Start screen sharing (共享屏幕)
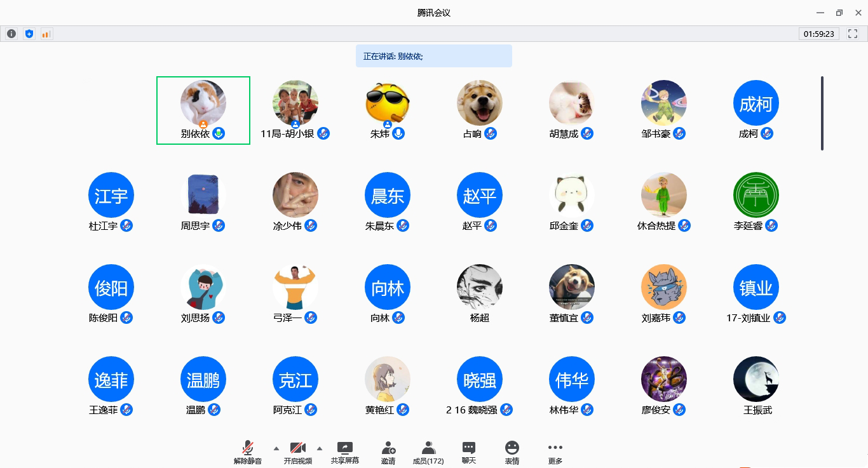Image resolution: width=868 pixels, height=468 pixels. pos(345,452)
